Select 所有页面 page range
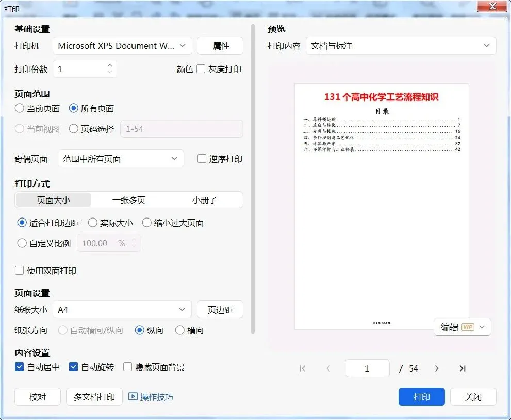 pyautogui.click(x=74, y=108)
